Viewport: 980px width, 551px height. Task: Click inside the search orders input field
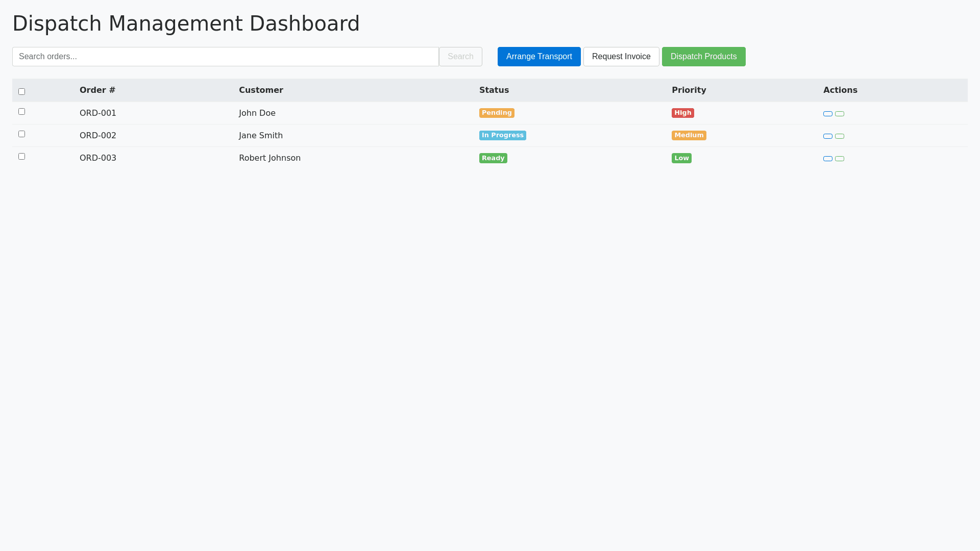click(225, 57)
